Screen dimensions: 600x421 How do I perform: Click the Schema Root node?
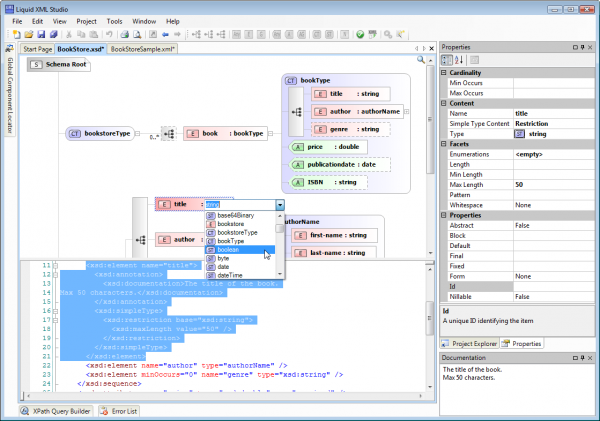[x=58, y=64]
